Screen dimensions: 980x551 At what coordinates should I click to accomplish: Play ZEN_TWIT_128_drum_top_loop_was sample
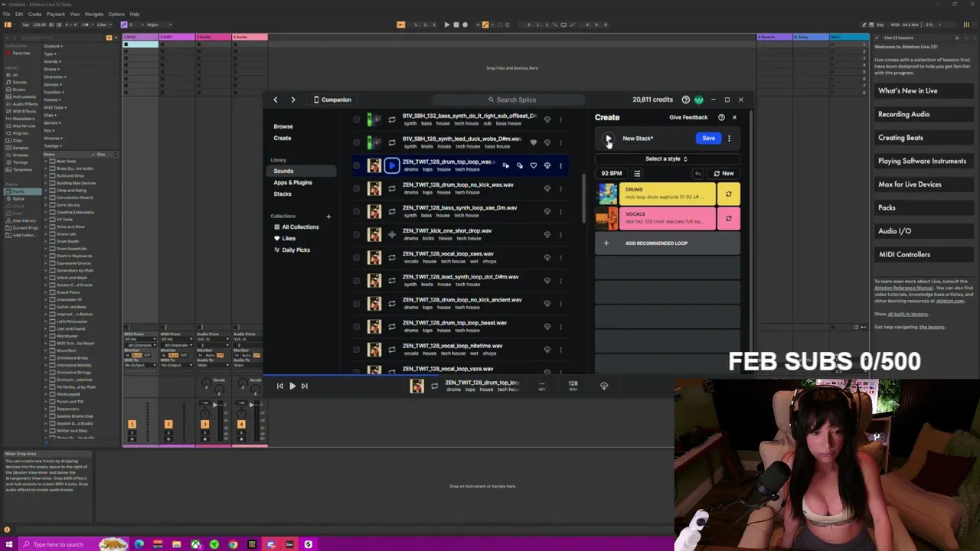click(x=391, y=165)
